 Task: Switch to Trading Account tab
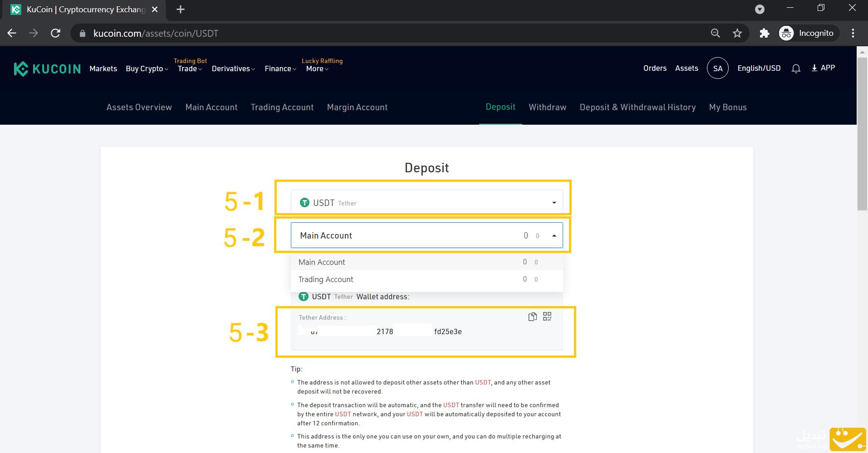pyautogui.click(x=282, y=107)
